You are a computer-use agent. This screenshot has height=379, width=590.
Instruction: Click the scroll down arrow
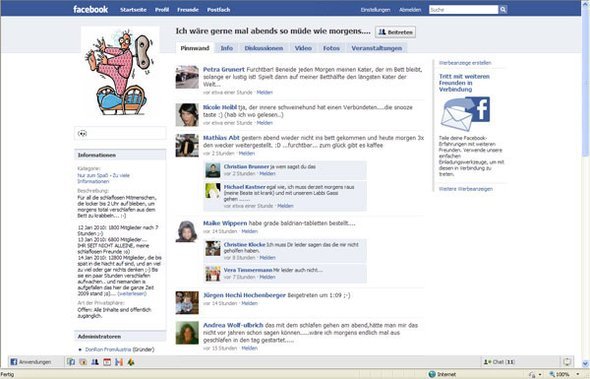[585, 364]
